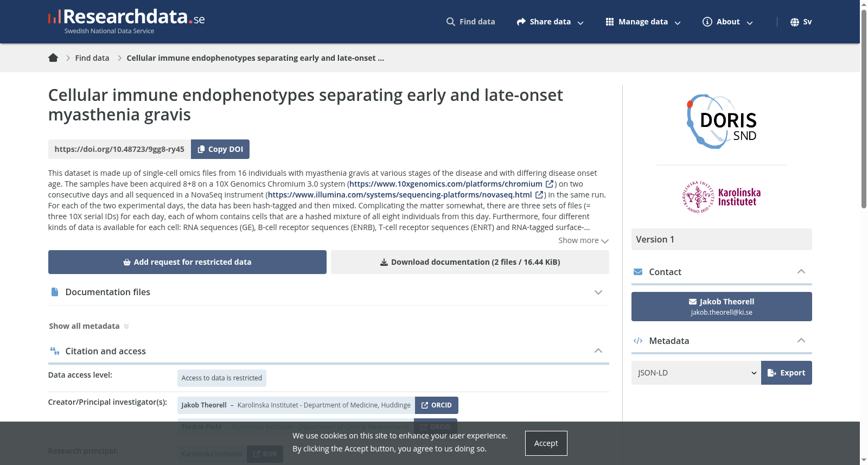The image size is (868, 465).
Task: Click the Documentation files document icon
Action: (55, 292)
